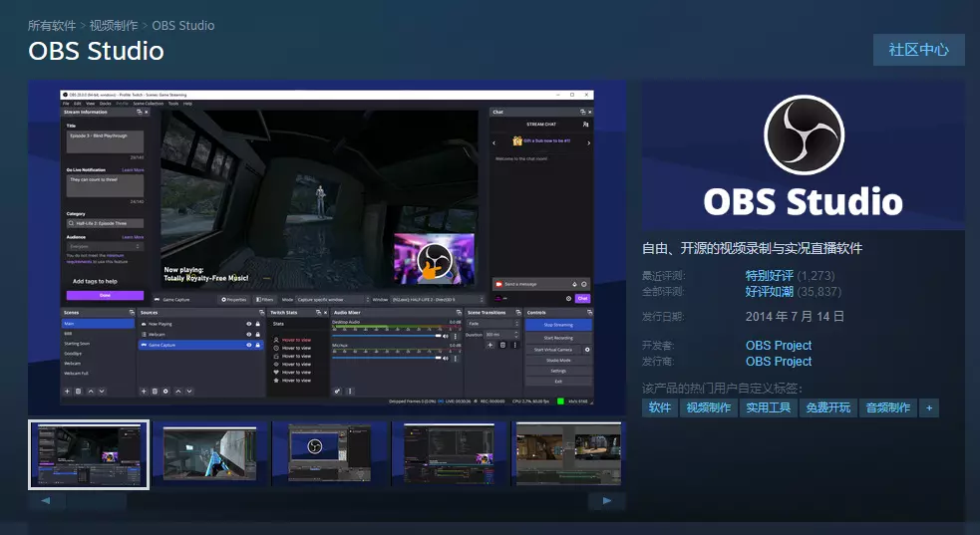Open Desktop Audio channel options menu

[455, 336]
